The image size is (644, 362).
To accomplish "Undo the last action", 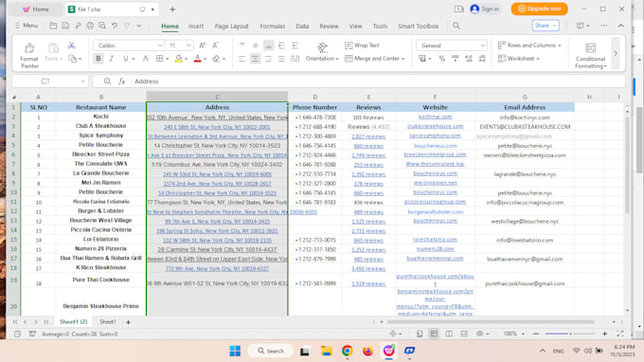I will [x=115, y=26].
